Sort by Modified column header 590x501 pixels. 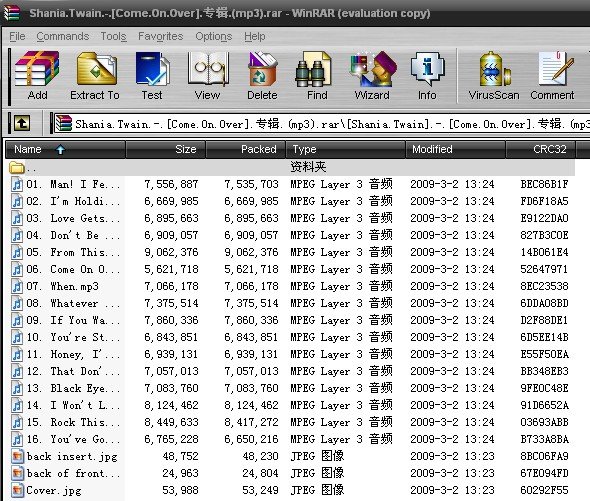click(456, 149)
